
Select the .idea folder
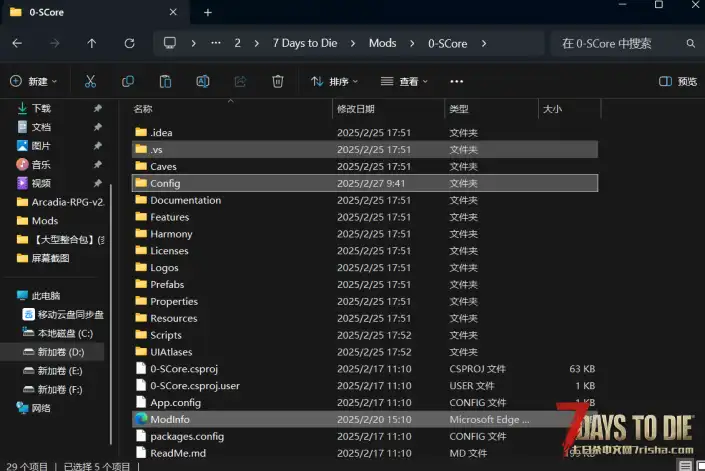(365, 133)
